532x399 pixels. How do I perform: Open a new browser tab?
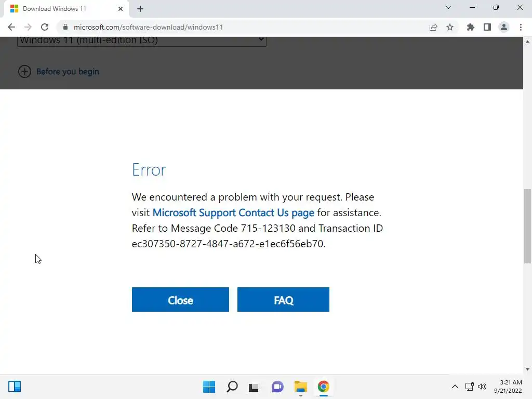click(140, 9)
